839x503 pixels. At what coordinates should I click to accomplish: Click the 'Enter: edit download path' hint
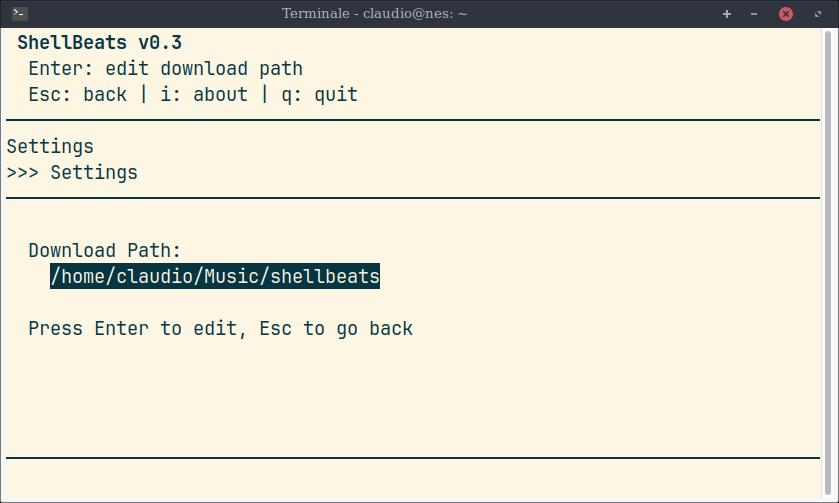click(165, 69)
